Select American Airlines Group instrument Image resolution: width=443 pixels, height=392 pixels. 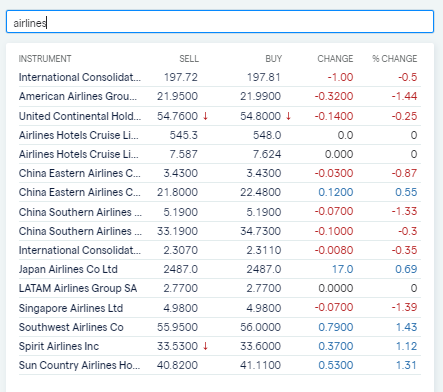pos(220,96)
